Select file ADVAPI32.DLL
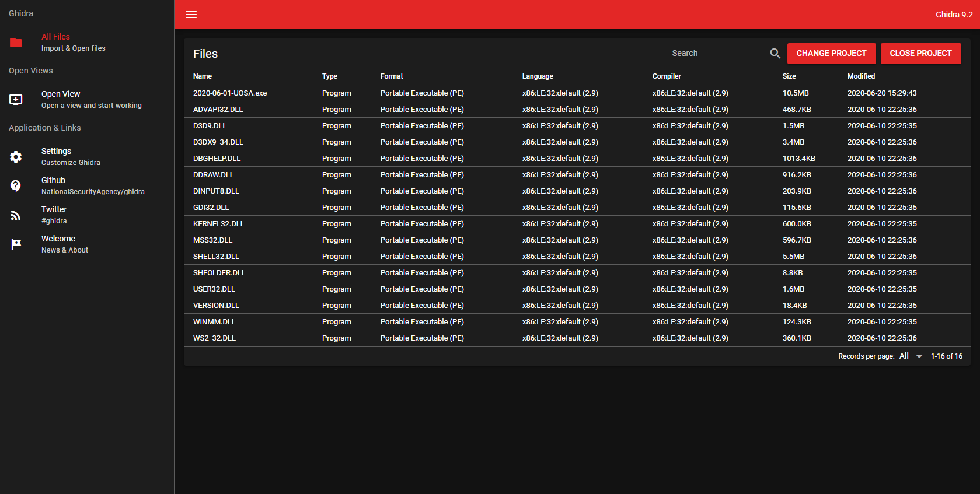980x494 pixels. point(218,110)
